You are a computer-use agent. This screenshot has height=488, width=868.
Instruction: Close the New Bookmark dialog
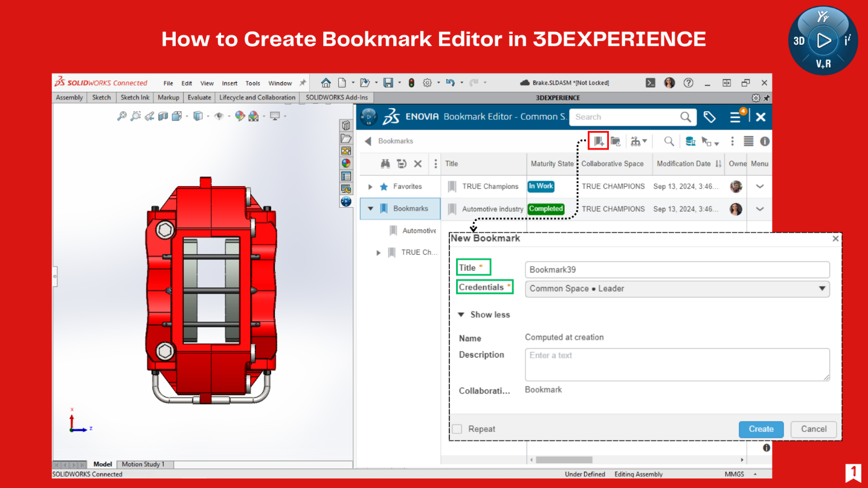pos(835,239)
